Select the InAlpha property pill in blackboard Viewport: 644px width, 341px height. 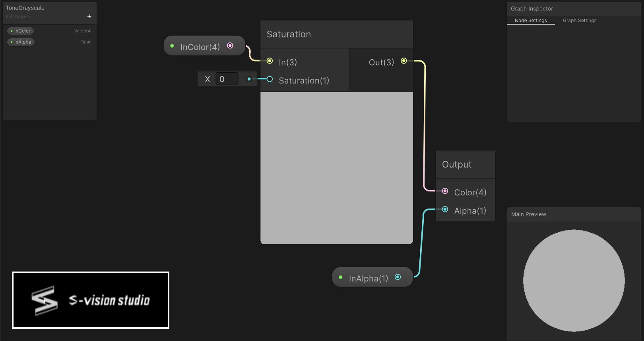click(x=21, y=42)
